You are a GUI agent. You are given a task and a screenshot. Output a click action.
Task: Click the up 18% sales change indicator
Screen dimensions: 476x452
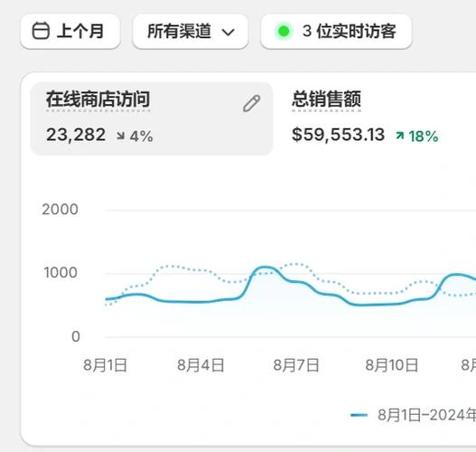[x=416, y=136]
